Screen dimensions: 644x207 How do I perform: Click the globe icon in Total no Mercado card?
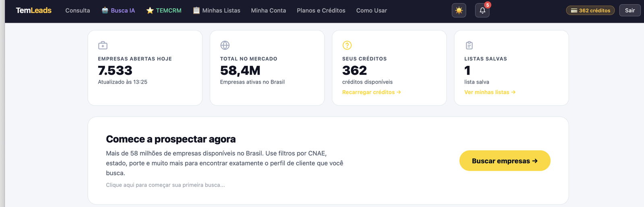[x=225, y=45]
